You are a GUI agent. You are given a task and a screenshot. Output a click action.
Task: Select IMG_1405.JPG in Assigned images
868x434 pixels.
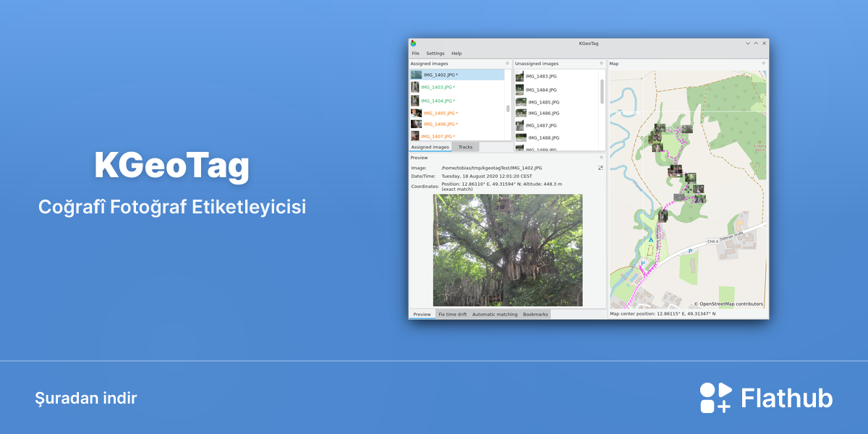click(x=457, y=113)
